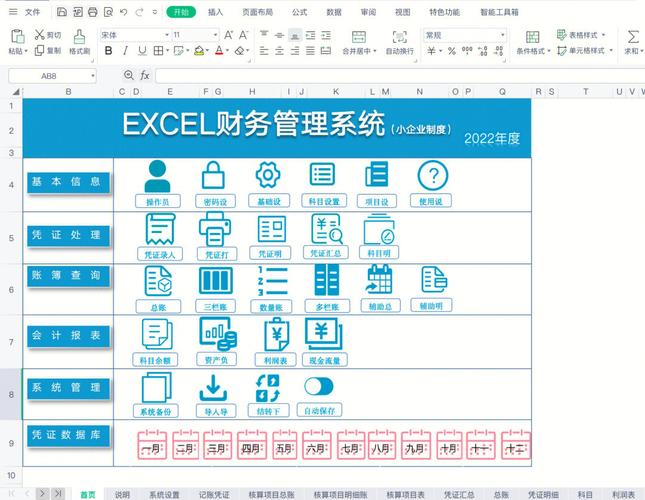Open the 九月 voucher calendar icon
645x500 pixels.
[416, 445]
